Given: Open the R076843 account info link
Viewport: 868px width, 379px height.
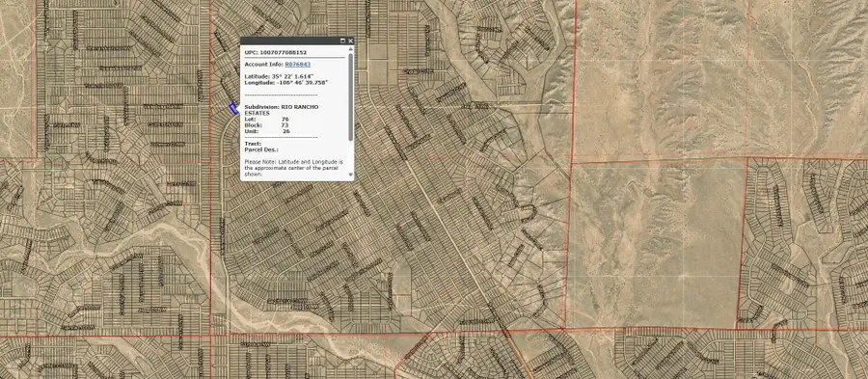Looking at the screenshot, I should (x=297, y=65).
